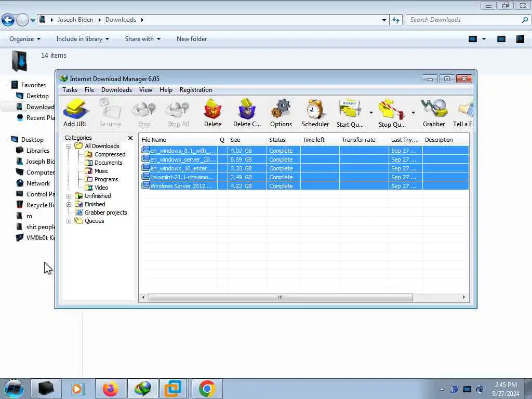This screenshot has height=399, width=532.
Task: Click the Stop All toolbar icon
Action: point(178,113)
